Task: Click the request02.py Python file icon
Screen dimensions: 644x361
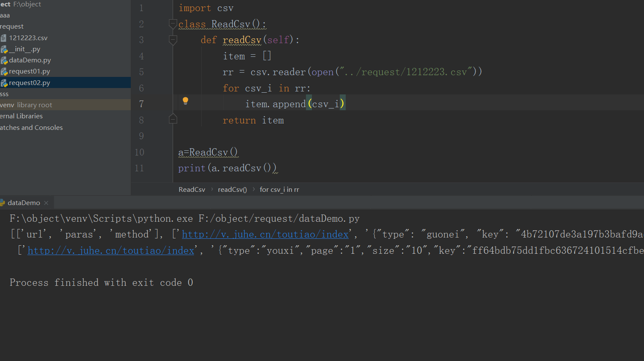Action: (4, 83)
